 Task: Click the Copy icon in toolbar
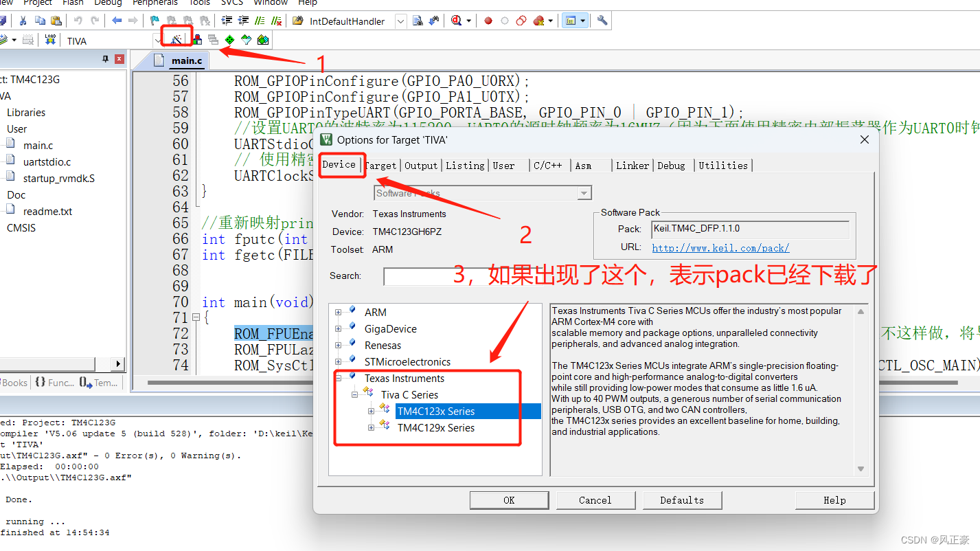tap(40, 21)
